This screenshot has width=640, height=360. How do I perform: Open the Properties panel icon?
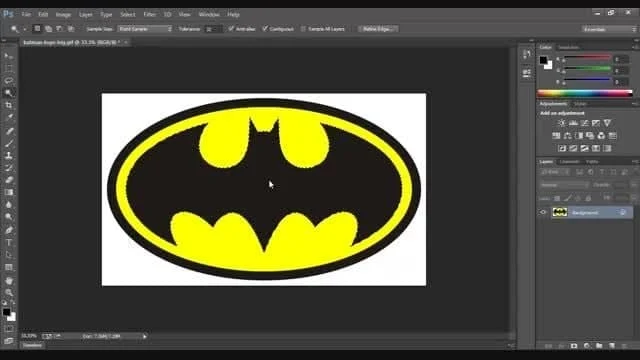527,73
